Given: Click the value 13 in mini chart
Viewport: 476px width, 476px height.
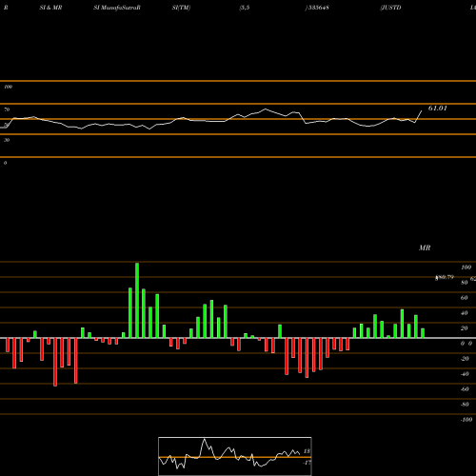Looking at the screenshot, I should point(307,451).
